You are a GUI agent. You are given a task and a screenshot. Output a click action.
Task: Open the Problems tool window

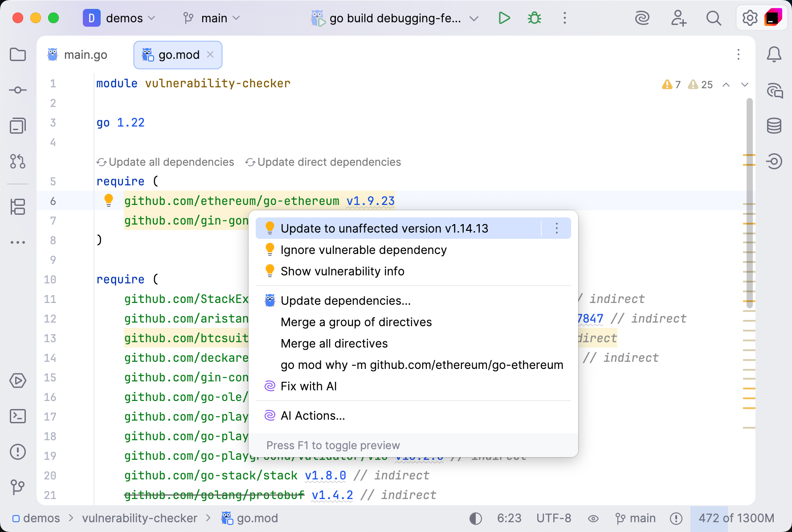click(x=18, y=452)
